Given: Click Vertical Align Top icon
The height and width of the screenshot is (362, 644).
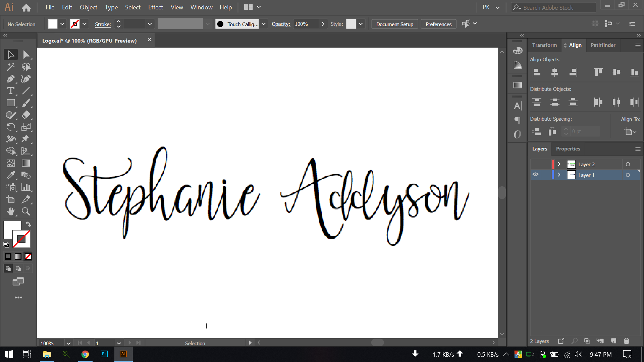Looking at the screenshot, I should click(598, 72).
